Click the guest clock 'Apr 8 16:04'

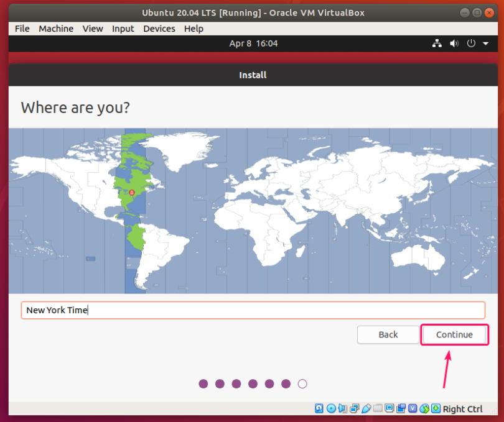pyautogui.click(x=253, y=44)
